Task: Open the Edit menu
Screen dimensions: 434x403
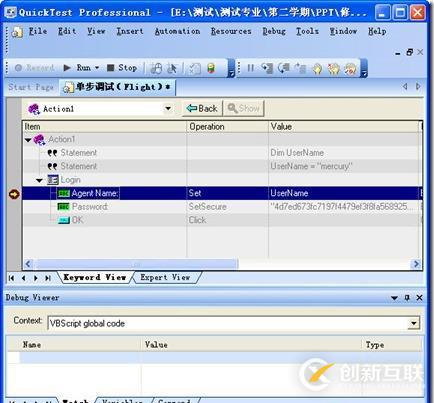Action: pyautogui.click(x=67, y=31)
